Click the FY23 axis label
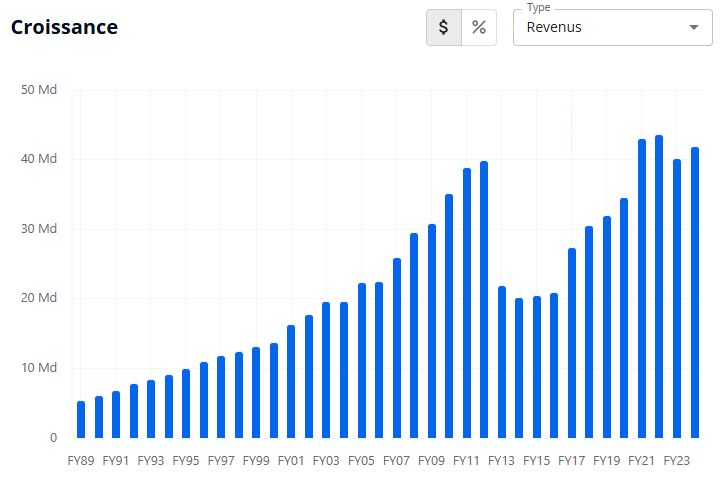722x479 pixels. point(677,461)
